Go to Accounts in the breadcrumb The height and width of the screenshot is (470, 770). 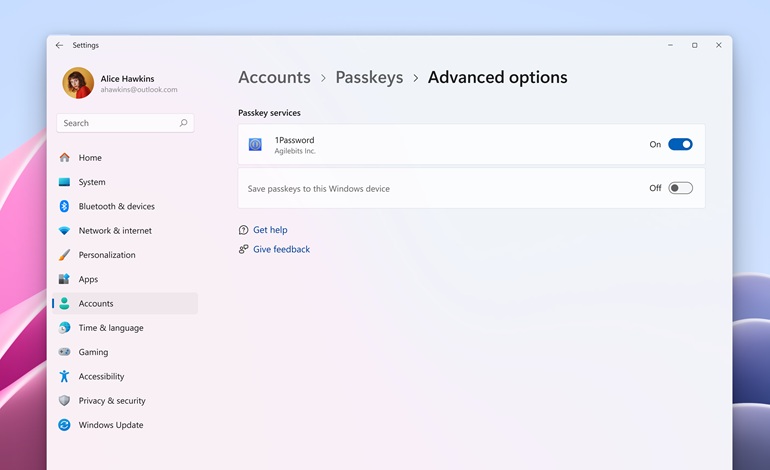click(275, 78)
